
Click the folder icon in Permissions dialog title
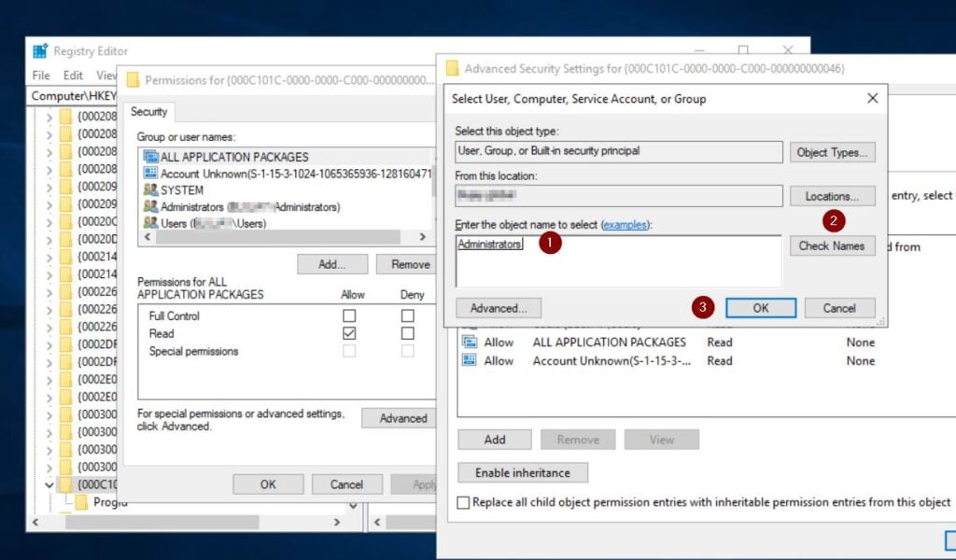click(x=133, y=80)
